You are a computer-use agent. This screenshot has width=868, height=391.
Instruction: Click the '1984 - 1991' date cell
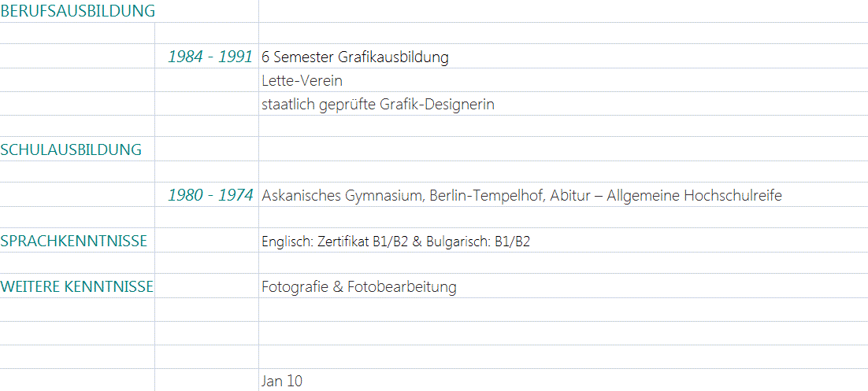click(x=210, y=57)
